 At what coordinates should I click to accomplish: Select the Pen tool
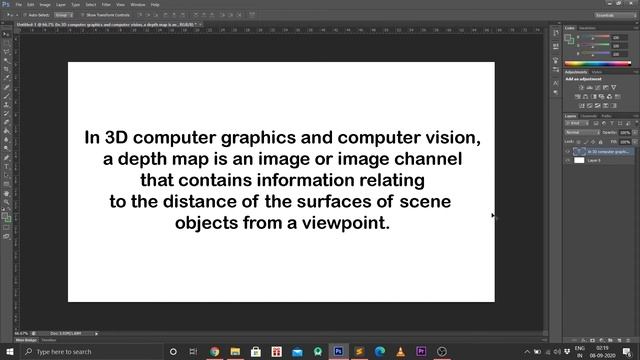pyautogui.click(x=6, y=158)
